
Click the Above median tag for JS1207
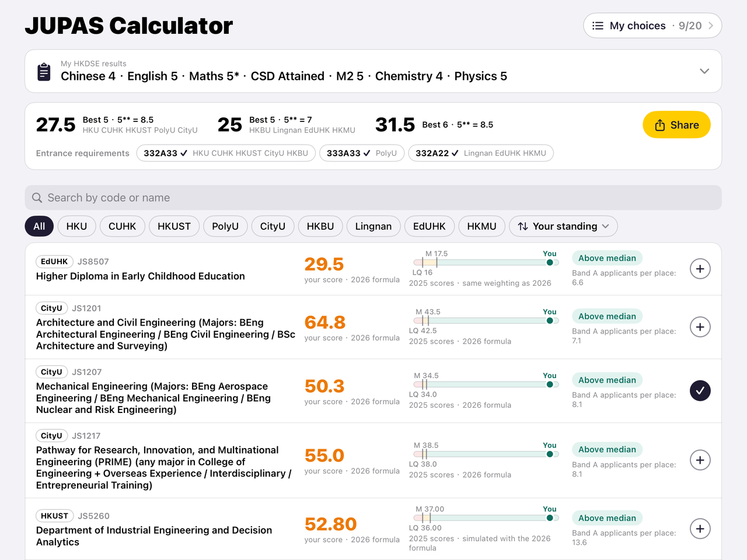[607, 380]
